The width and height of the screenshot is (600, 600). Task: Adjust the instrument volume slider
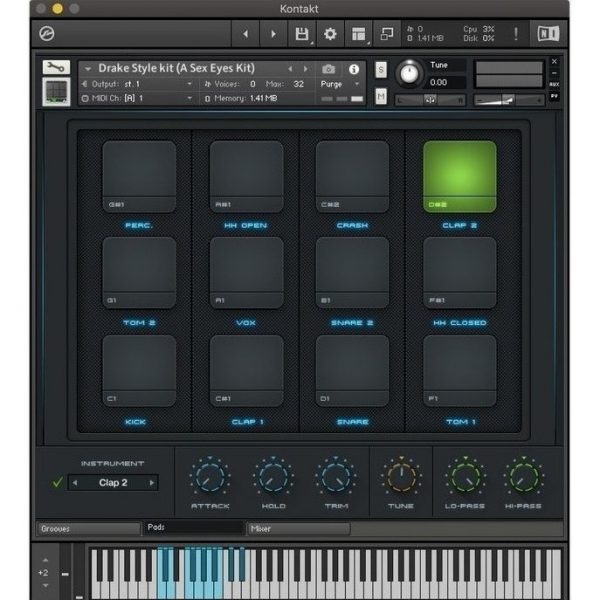[x=509, y=100]
